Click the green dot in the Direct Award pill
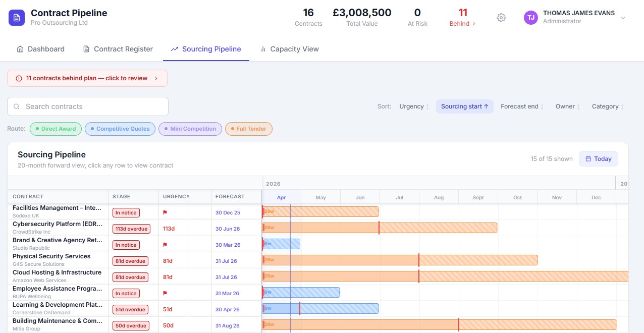The image size is (644, 333). pyautogui.click(x=37, y=129)
